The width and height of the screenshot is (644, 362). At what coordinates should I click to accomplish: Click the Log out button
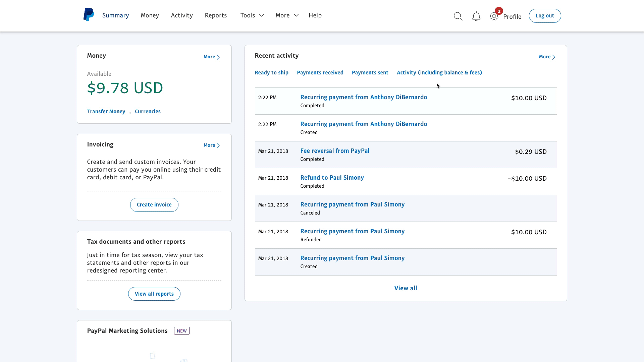tap(544, 16)
